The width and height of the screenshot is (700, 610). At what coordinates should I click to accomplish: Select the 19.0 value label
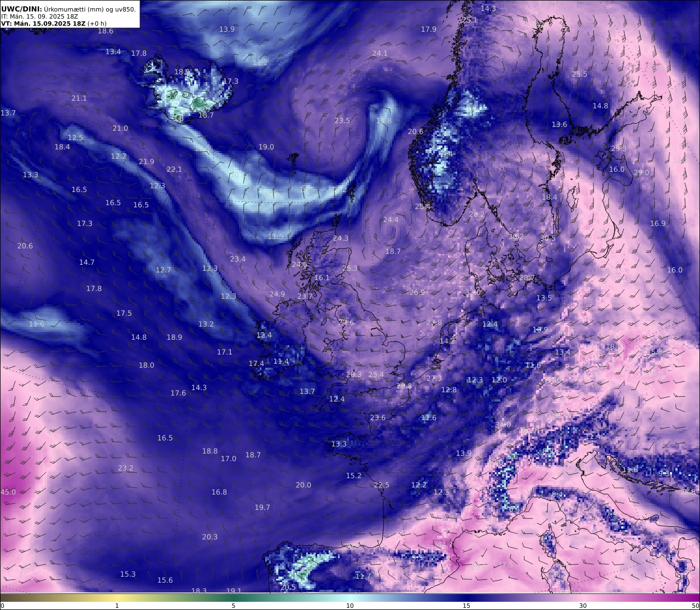click(x=266, y=147)
